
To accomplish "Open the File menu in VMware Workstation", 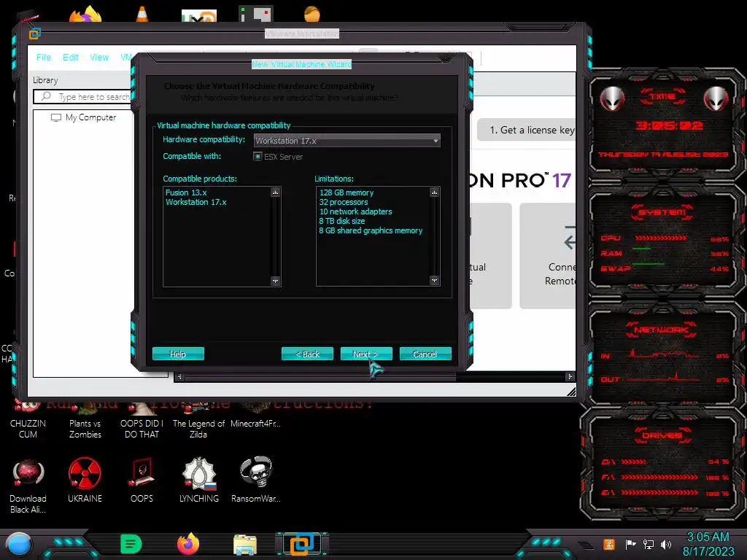I will 43,57.
